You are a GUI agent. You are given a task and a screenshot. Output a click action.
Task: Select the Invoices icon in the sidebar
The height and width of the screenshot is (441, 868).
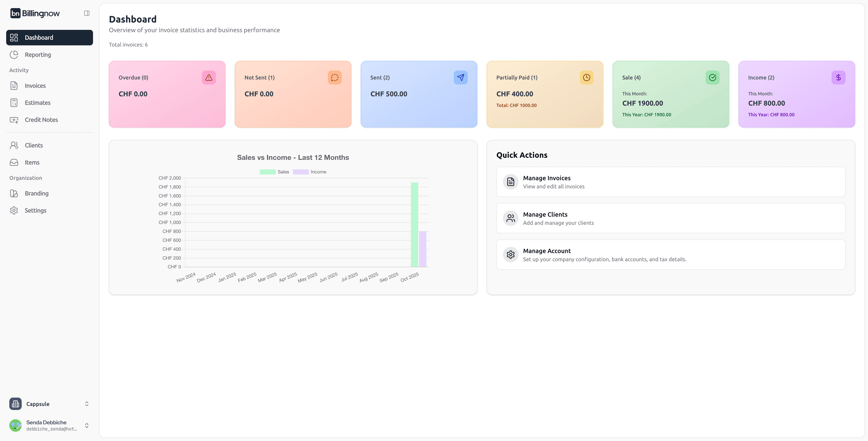click(x=14, y=86)
